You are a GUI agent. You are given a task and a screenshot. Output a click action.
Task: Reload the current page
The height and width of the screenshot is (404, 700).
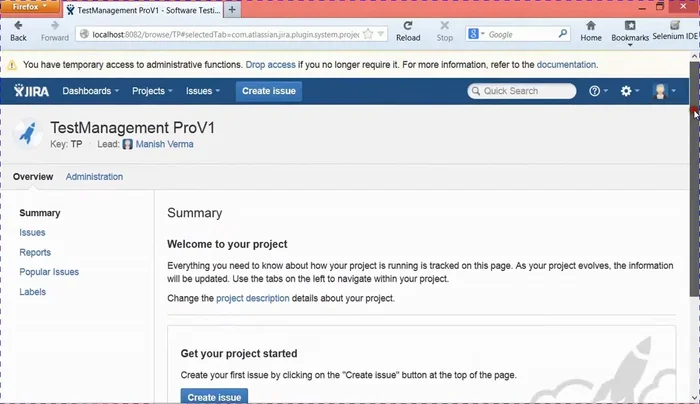tap(408, 31)
